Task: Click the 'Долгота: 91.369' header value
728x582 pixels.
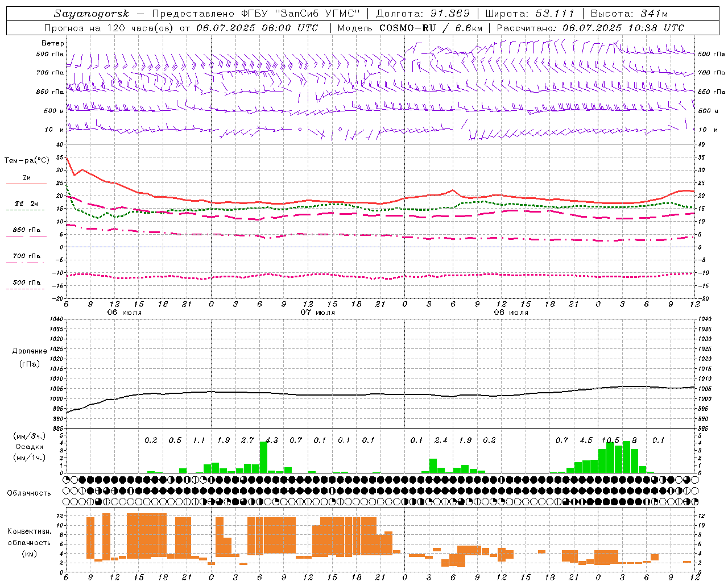Action: (423, 14)
